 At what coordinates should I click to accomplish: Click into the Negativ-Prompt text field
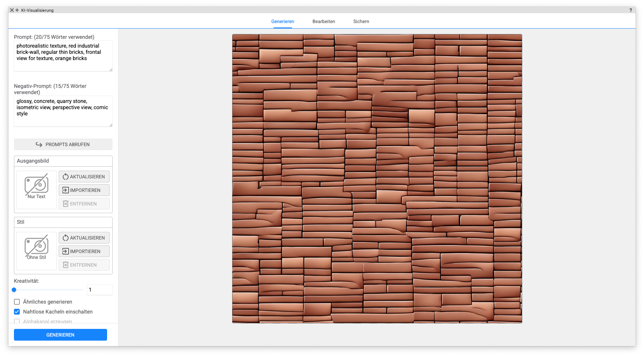[63, 111]
